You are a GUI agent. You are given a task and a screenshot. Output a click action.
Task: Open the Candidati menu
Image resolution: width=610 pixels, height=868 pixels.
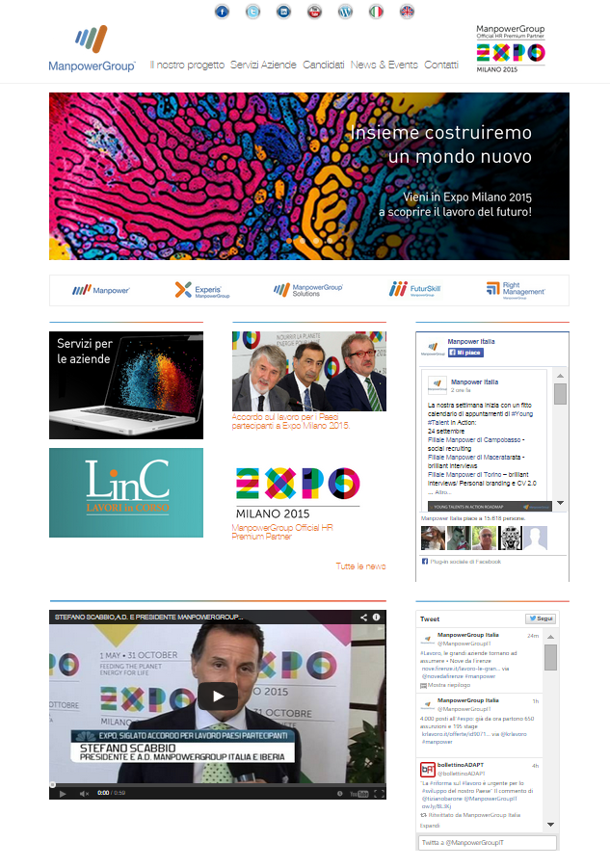[323, 65]
